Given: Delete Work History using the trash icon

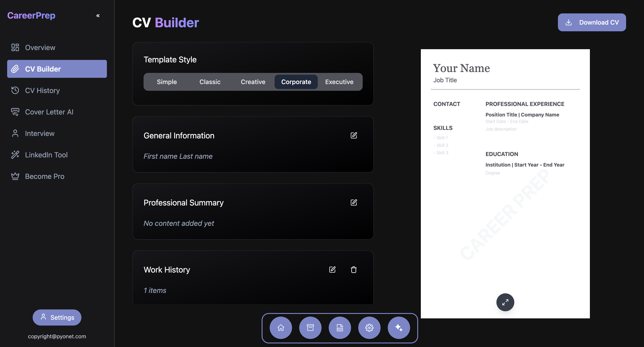Looking at the screenshot, I should [x=354, y=269].
